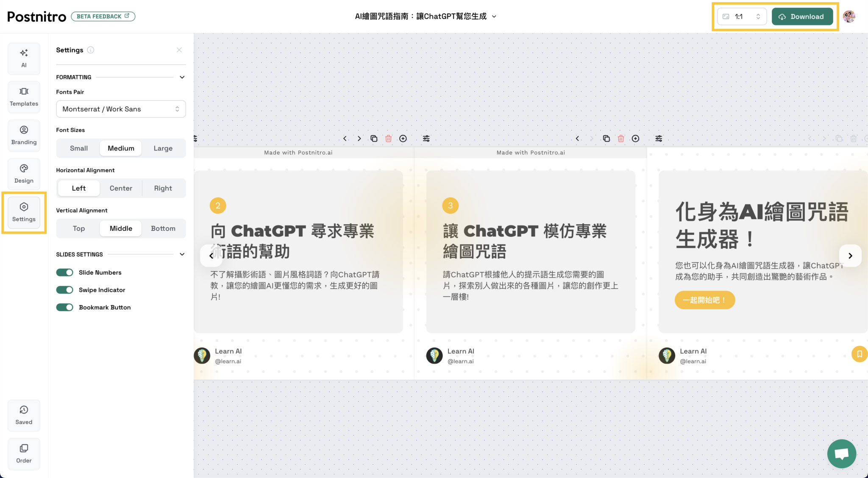Screen dimensions: 868x478
Task: Open the Fonts Pair dropdown
Action: pos(121,109)
